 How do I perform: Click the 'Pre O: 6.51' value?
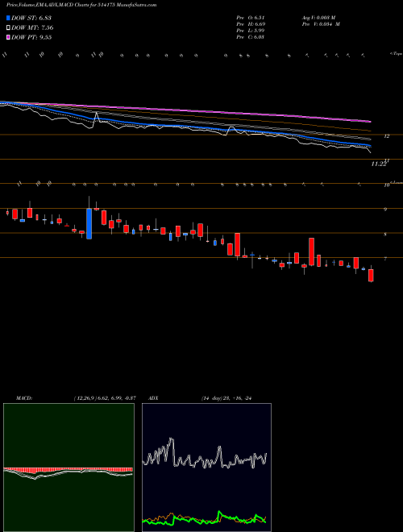[x=251, y=18]
